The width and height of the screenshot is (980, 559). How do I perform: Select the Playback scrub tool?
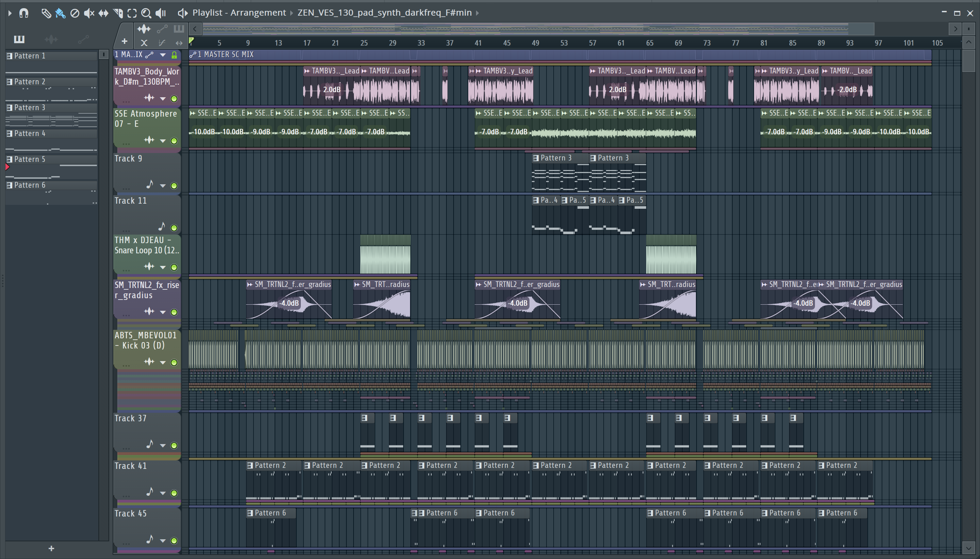pyautogui.click(x=161, y=13)
